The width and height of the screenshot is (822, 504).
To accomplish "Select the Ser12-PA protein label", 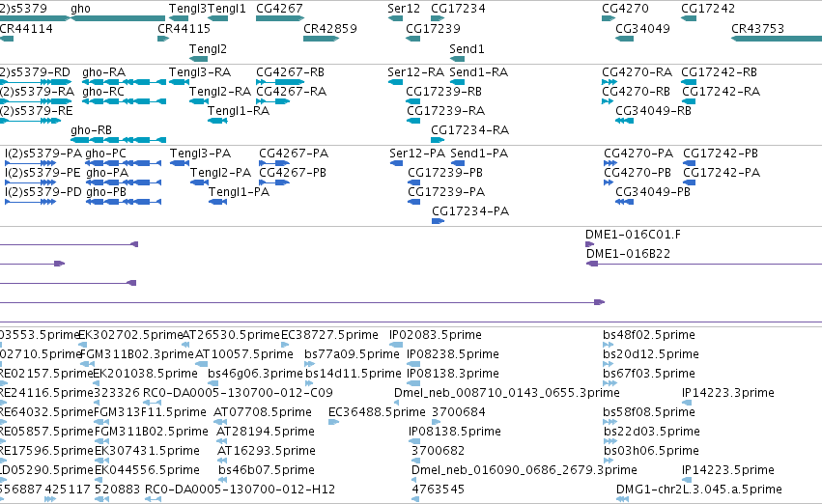I will click(x=417, y=153).
